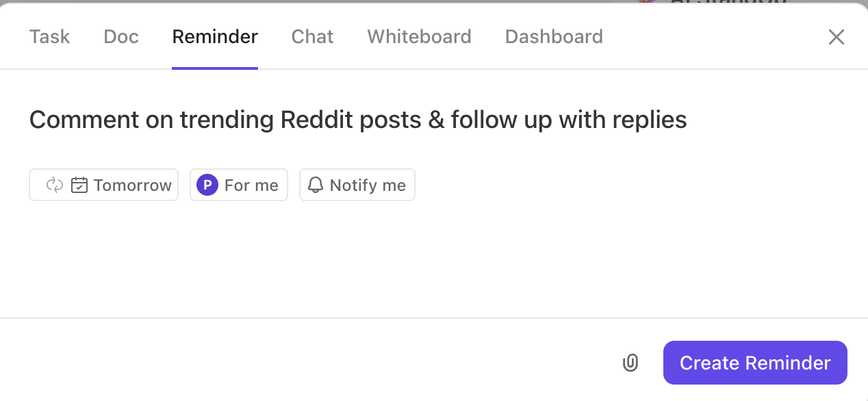The width and height of the screenshot is (868, 401).
Task: Switch to the Task tab
Action: (49, 36)
